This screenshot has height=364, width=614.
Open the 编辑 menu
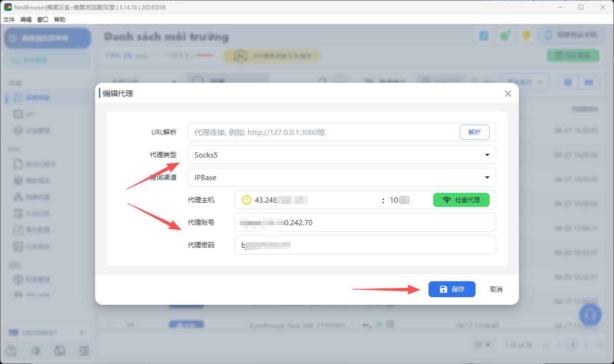[x=26, y=19]
